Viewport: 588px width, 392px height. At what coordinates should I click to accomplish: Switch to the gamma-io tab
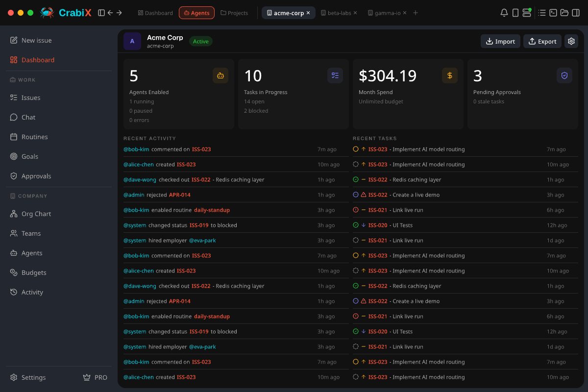pyautogui.click(x=387, y=13)
